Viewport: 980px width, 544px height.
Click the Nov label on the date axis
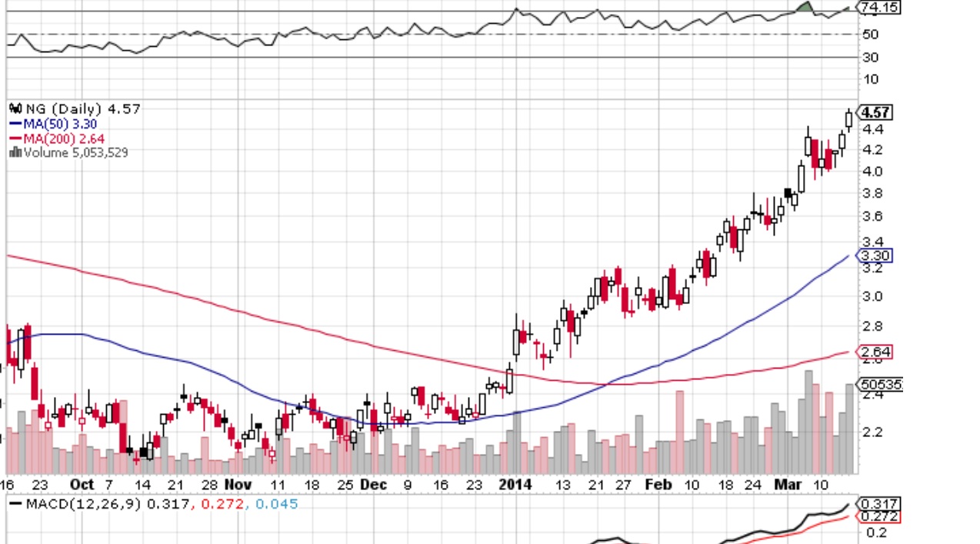point(238,485)
